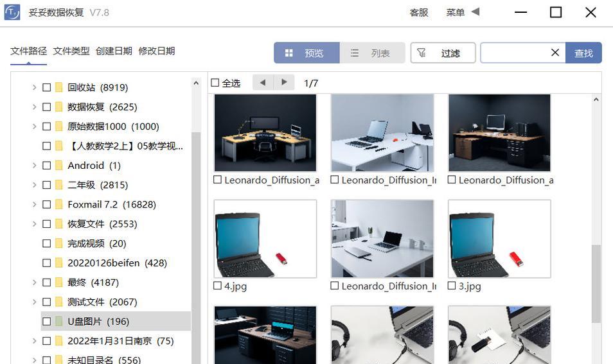This screenshot has width=613, height=364.
Task: Click the thumb of the preview pane scrollbar
Action: (x=596, y=284)
